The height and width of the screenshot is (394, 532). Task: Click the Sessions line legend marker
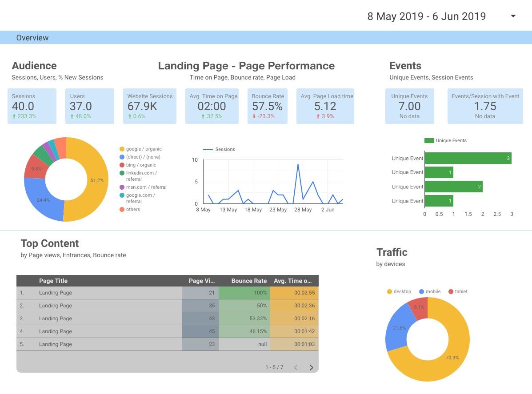coord(208,150)
